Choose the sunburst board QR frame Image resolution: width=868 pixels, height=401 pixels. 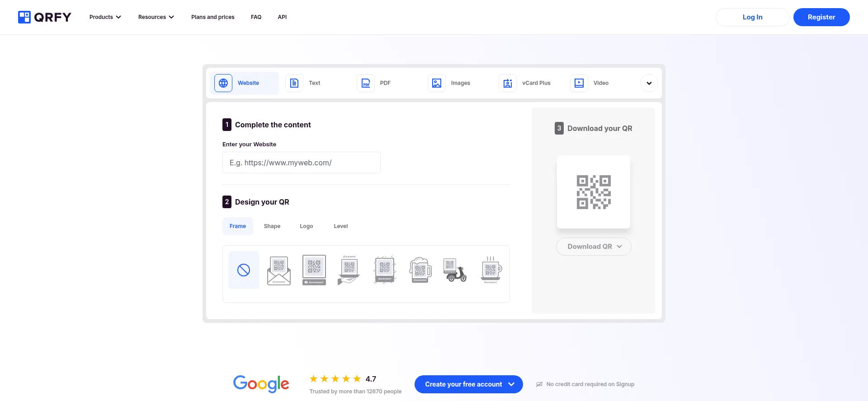(x=385, y=270)
